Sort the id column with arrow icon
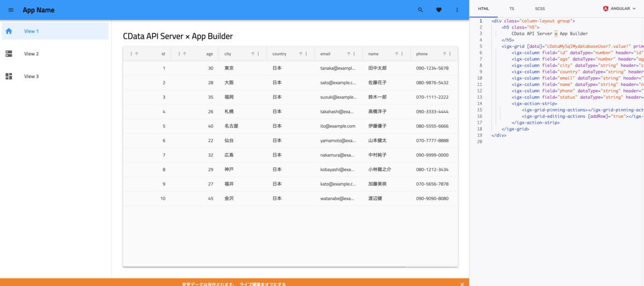 click(x=137, y=54)
